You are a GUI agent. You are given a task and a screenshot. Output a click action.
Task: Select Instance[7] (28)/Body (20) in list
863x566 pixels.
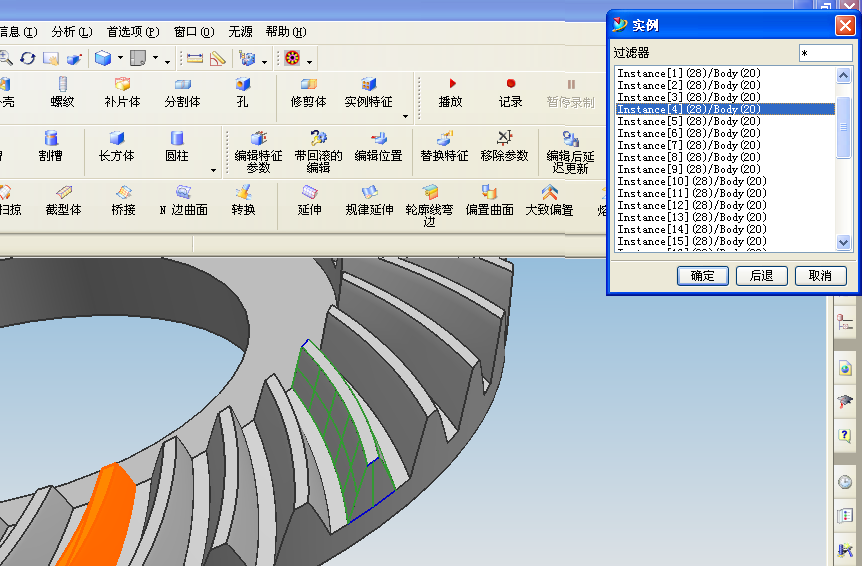tap(725, 145)
